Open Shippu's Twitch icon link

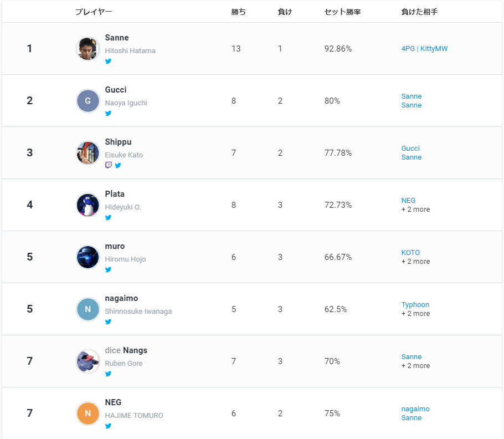tap(109, 165)
